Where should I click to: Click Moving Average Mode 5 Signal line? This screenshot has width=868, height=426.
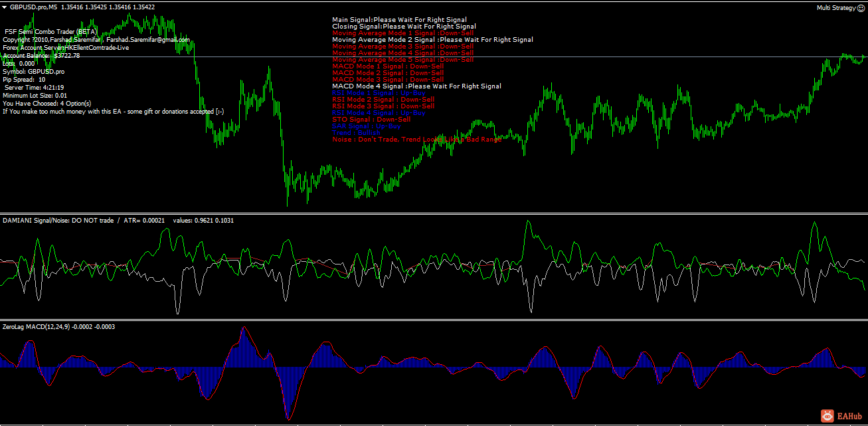pos(402,60)
